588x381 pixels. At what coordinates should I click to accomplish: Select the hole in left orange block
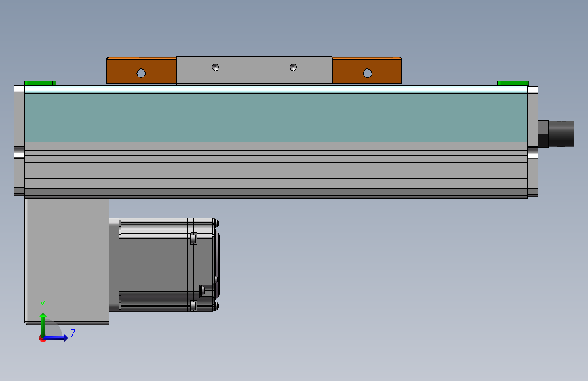141,73
